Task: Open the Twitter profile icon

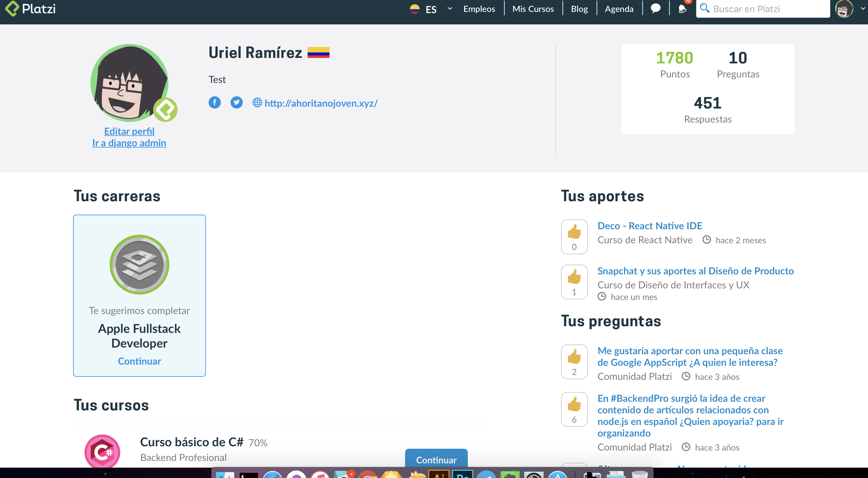Action: [237, 102]
